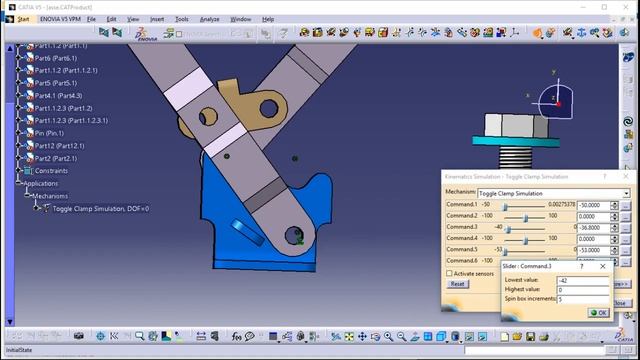Click the orange sphere icon in top toolbar
Screen dimensions: 640x360
coord(537,33)
